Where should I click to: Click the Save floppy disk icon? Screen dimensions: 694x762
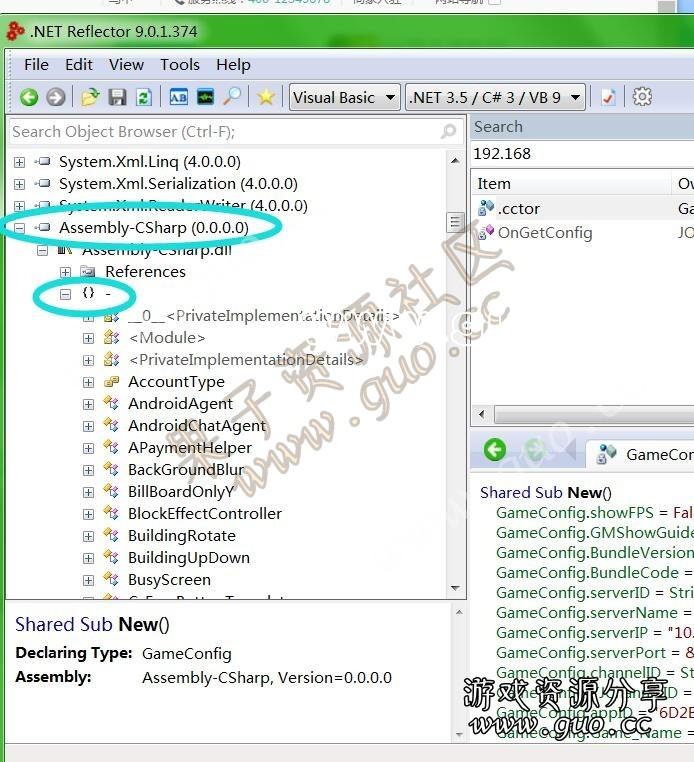tap(117, 97)
